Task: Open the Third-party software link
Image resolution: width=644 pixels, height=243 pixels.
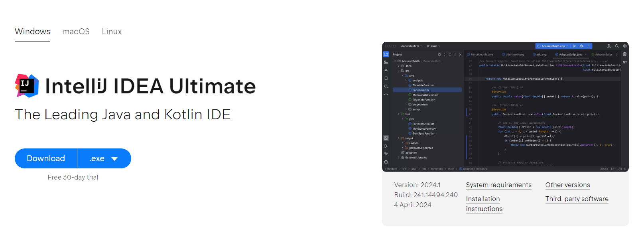Action: [x=577, y=199]
